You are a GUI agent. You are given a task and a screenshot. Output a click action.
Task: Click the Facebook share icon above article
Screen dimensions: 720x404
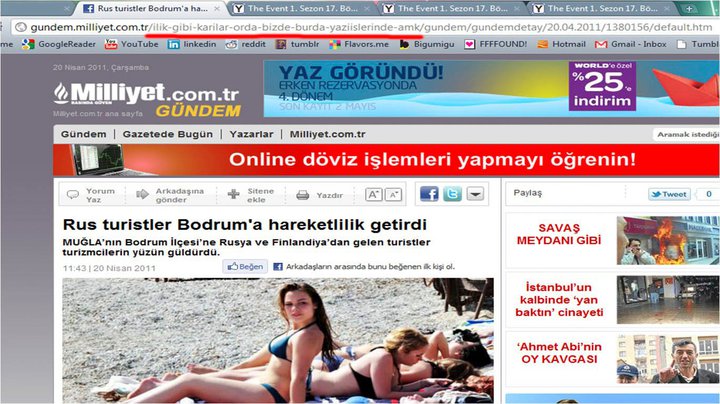pyautogui.click(x=429, y=194)
